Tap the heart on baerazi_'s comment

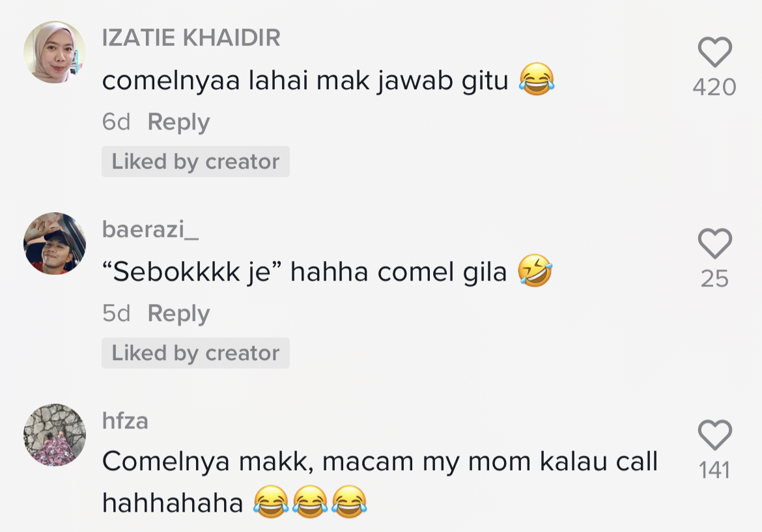pos(714,244)
